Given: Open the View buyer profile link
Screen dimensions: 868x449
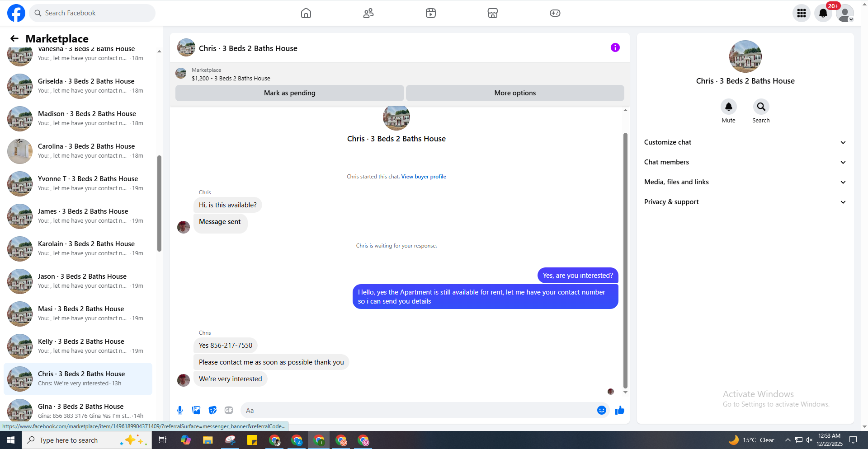Looking at the screenshot, I should pyautogui.click(x=424, y=177).
